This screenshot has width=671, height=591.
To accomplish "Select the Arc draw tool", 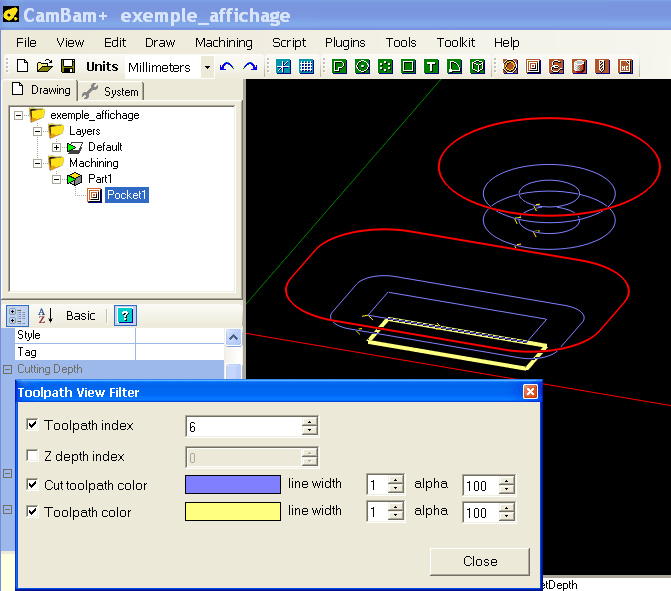I will [x=454, y=66].
